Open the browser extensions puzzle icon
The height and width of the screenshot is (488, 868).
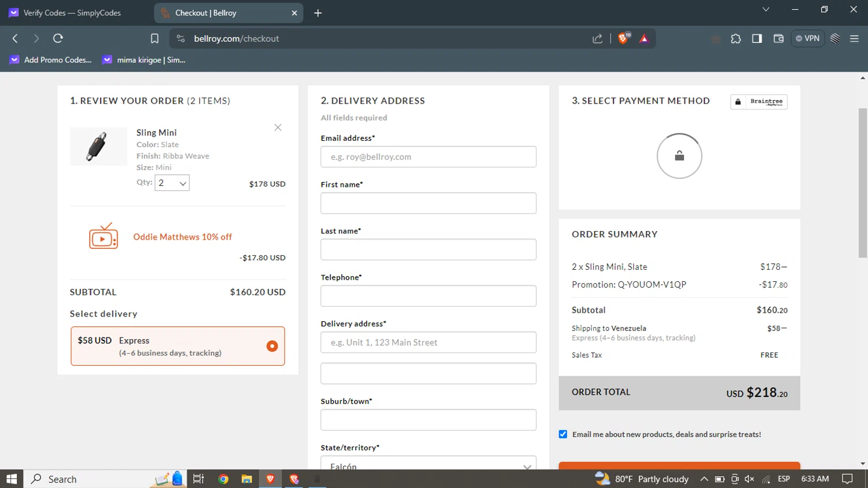(x=735, y=39)
